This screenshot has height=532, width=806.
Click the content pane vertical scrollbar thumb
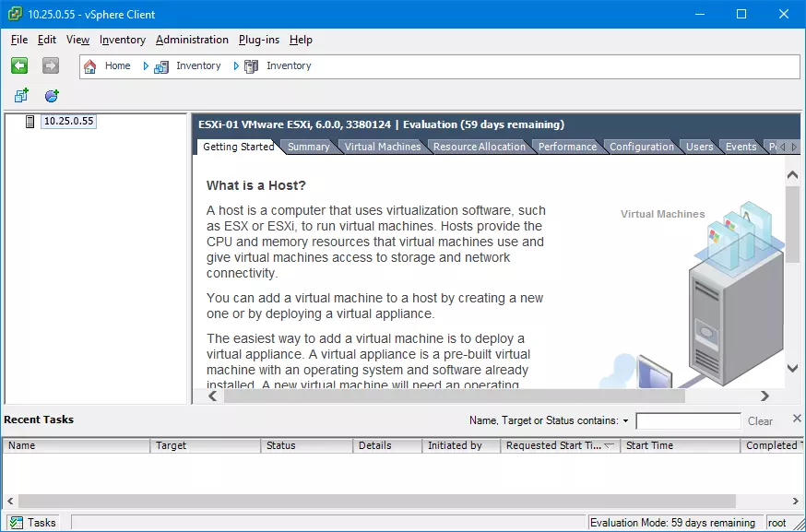[x=793, y=225]
